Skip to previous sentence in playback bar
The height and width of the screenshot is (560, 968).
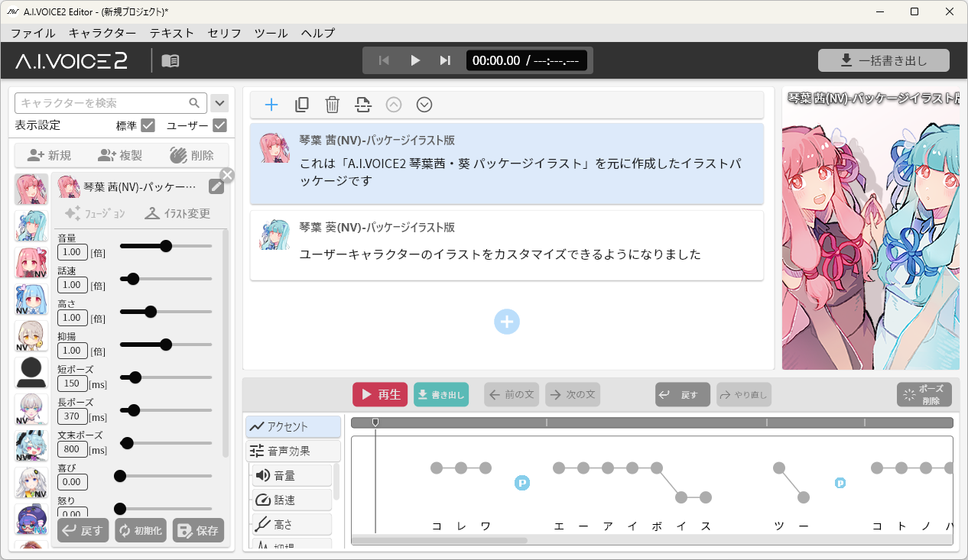[x=385, y=60]
